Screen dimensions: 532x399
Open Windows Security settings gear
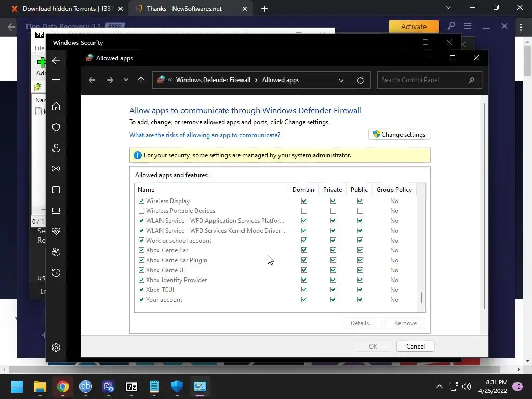tap(56, 348)
